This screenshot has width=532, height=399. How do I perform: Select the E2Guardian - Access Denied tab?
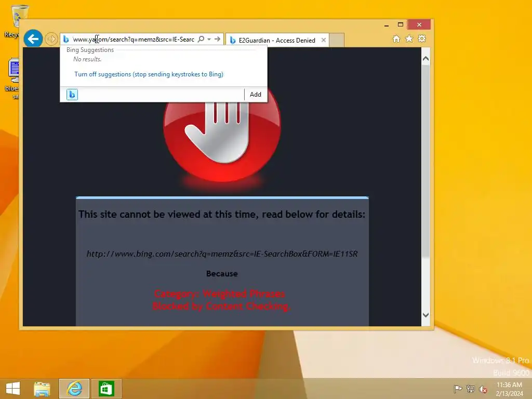pyautogui.click(x=277, y=41)
